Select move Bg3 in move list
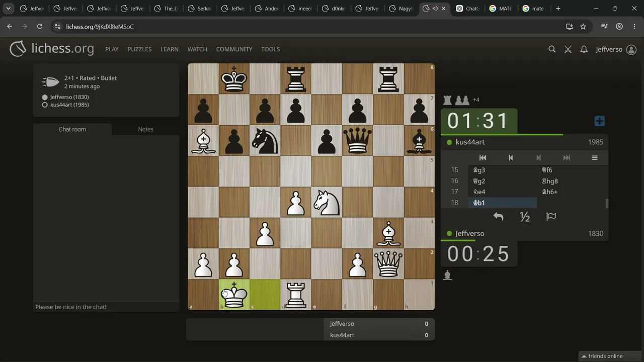The width and height of the screenshot is (644, 362). point(503,170)
